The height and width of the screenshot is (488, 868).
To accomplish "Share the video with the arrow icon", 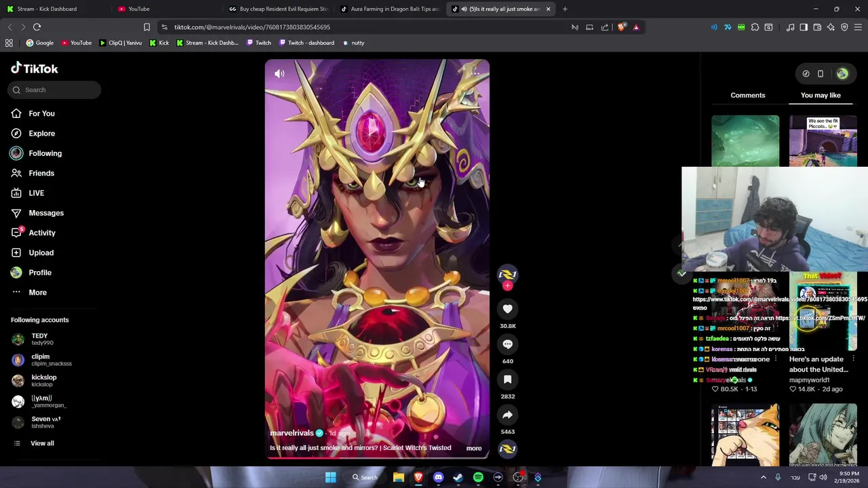I will click(507, 415).
